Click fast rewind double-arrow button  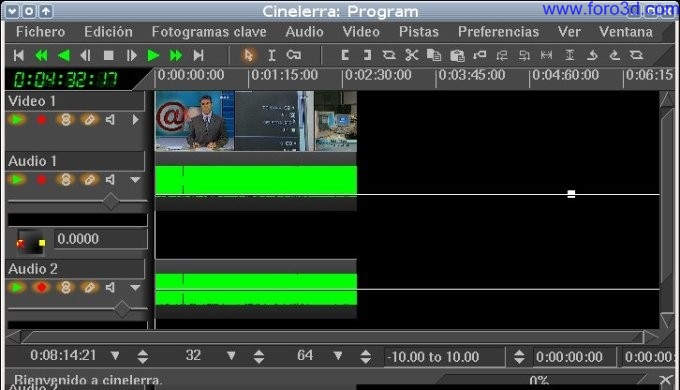pyautogui.click(x=41, y=56)
